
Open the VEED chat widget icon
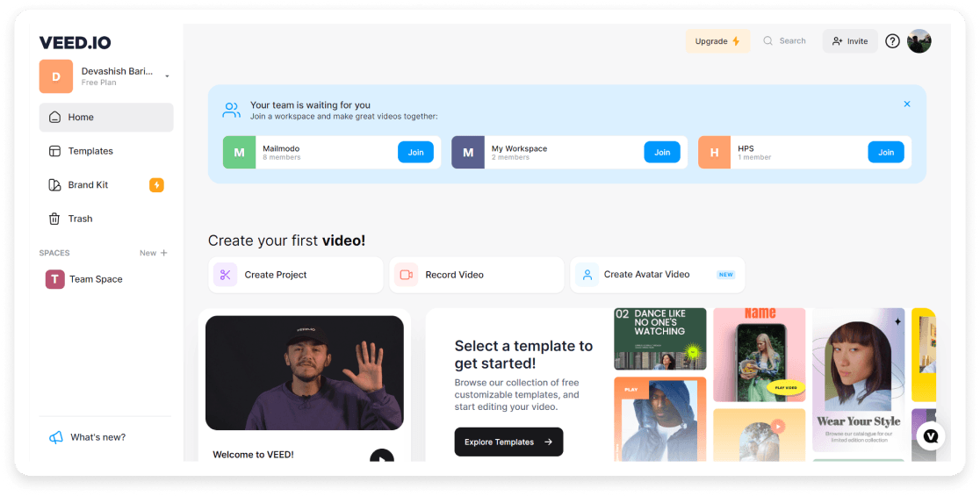[x=931, y=436]
